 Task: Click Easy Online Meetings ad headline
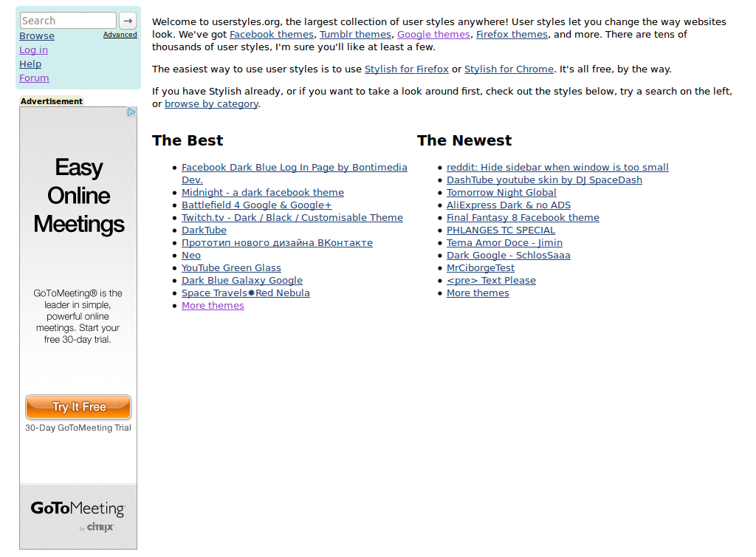[78, 197]
